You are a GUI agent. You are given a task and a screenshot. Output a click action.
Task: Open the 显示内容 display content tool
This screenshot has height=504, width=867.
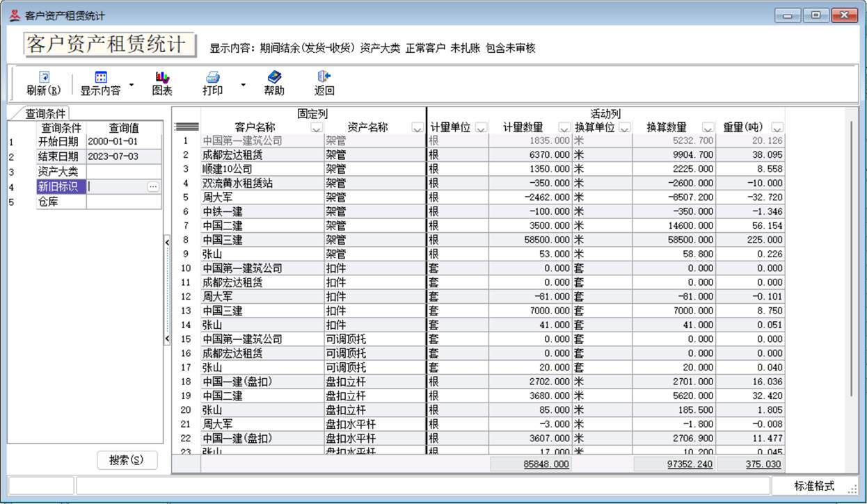pyautogui.click(x=101, y=78)
